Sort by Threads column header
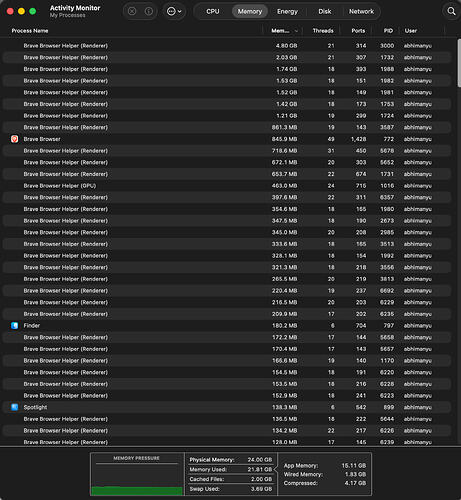Viewport: 461px width, 500px height. [x=323, y=31]
